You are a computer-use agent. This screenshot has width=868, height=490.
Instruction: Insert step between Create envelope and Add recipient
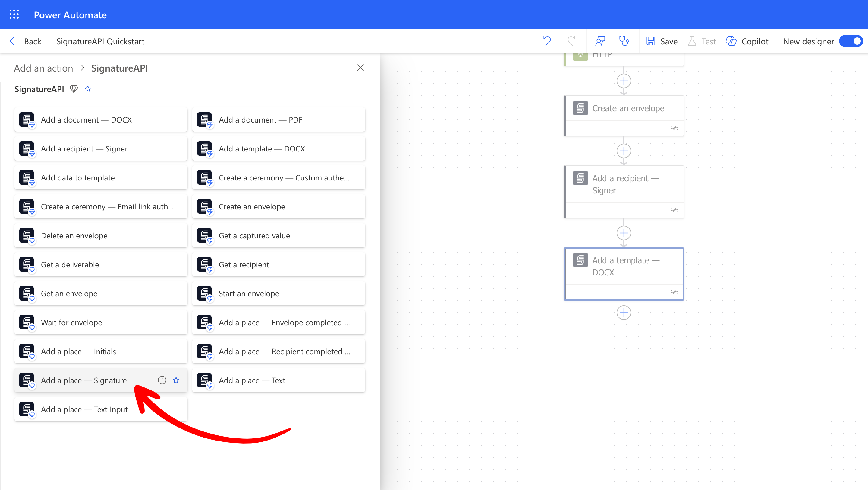624,151
